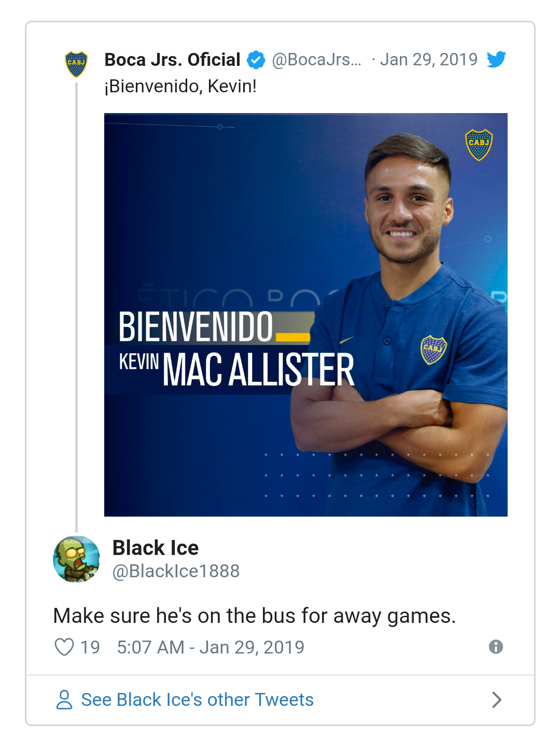Click the Jan 29, 2019 header date
Viewport: 560px width, 736px height.
coord(428,60)
